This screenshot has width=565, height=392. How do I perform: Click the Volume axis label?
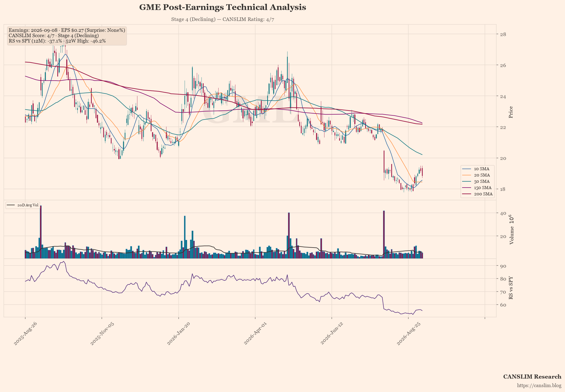click(x=512, y=230)
